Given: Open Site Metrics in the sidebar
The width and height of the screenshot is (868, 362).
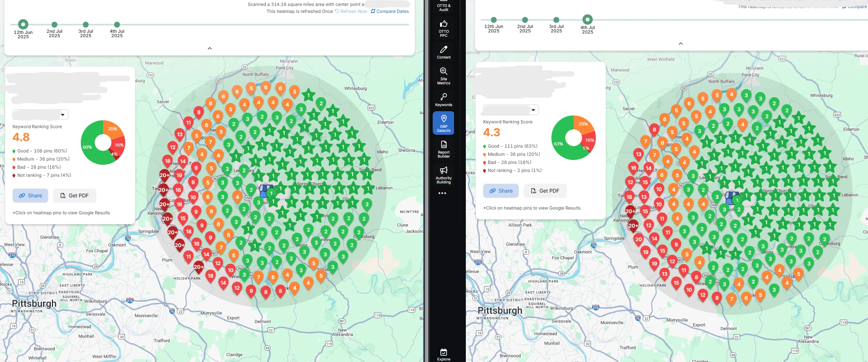Looking at the screenshot, I should (444, 76).
